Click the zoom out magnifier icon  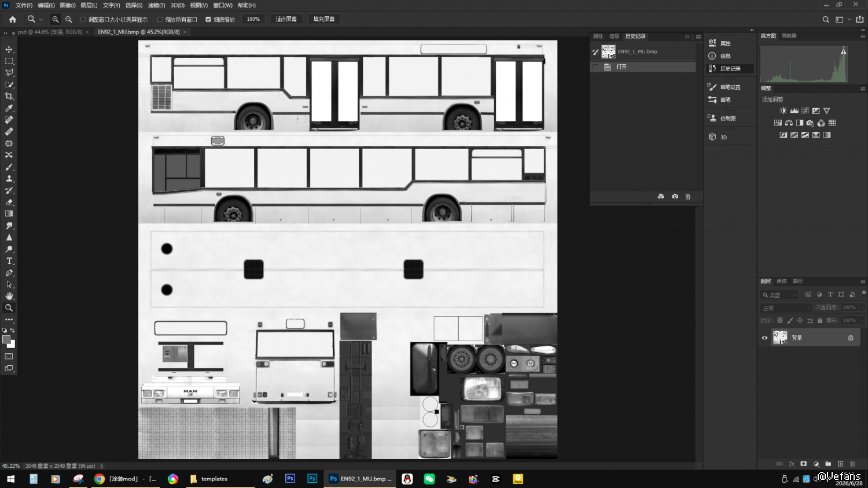point(69,19)
